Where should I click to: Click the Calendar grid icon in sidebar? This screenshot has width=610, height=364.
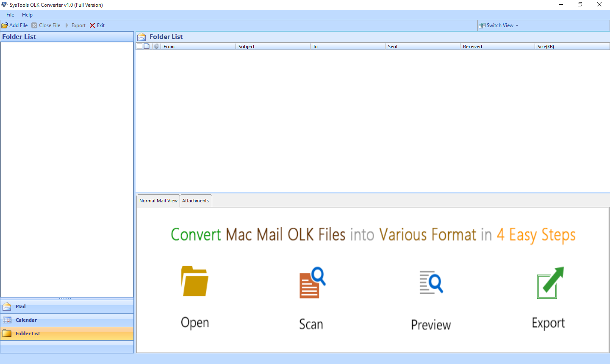tap(7, 320)
